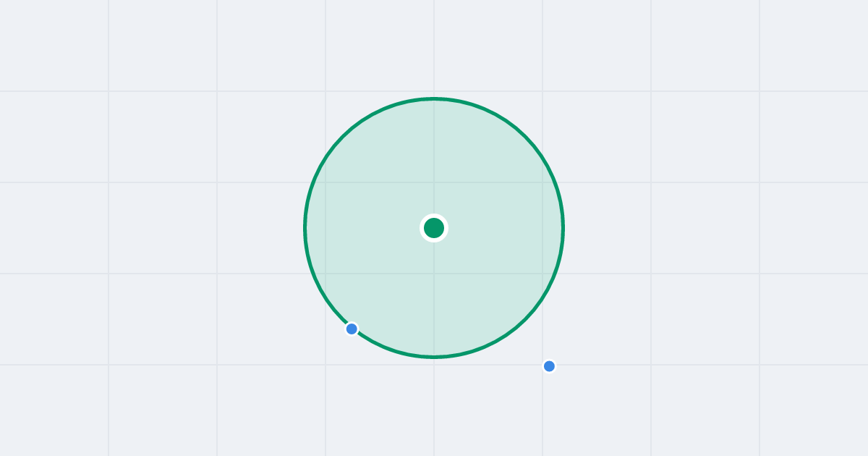Click the leftmost point of the circle outline
Image resolution: width=868 pixels, height=456 pixels.
pos(305,228)
